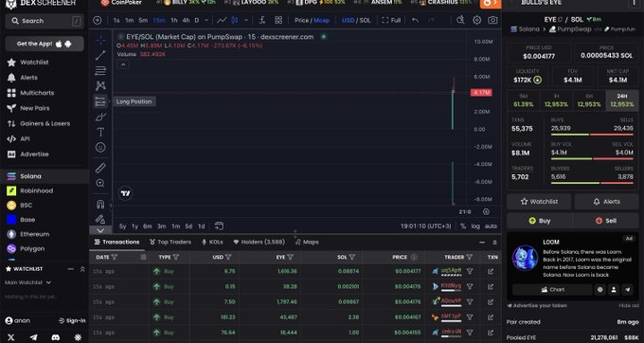Screen dimensions: 644x343
Task: Click the Buy button
Action: [x=539, y=221]
